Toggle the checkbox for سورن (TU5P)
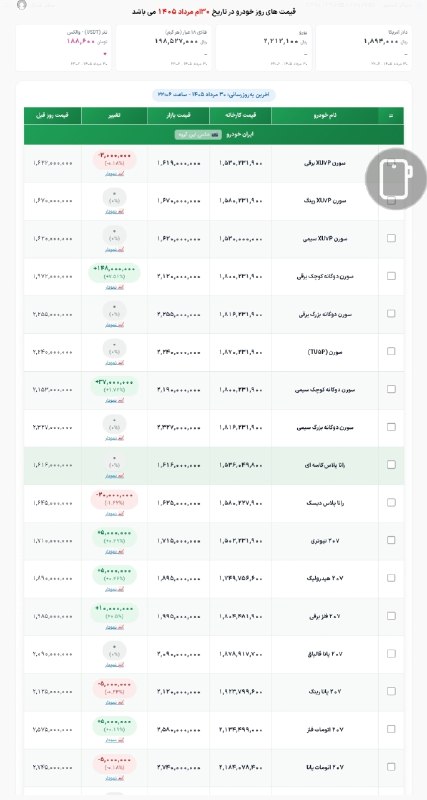 point(391,352)
